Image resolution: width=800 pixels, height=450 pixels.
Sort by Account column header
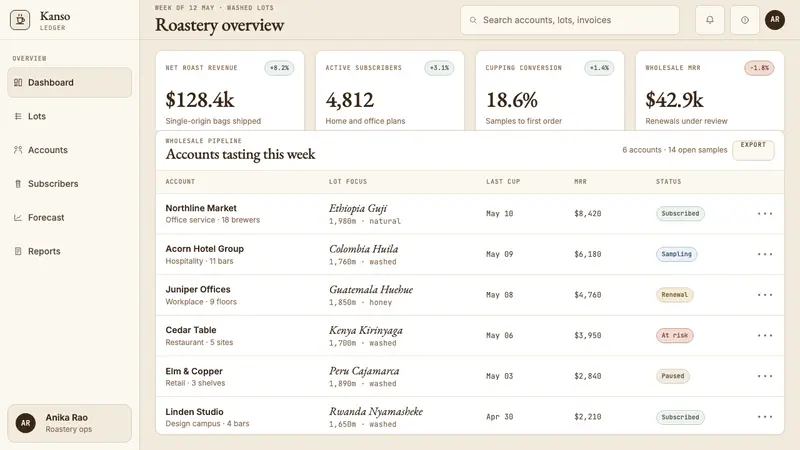click(180, 182)
